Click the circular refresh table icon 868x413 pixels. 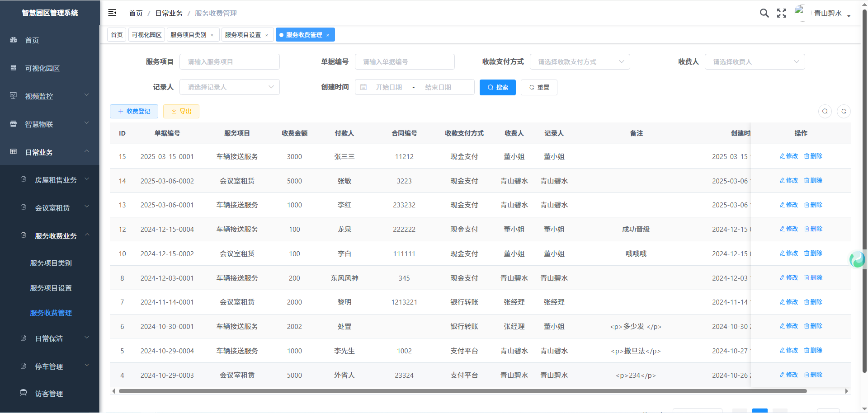(x=844, y=111)
